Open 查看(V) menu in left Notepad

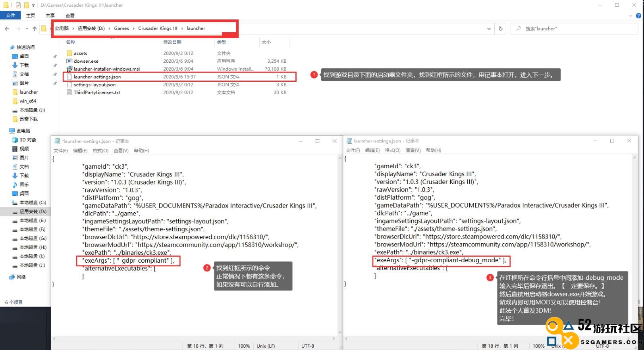121,150
